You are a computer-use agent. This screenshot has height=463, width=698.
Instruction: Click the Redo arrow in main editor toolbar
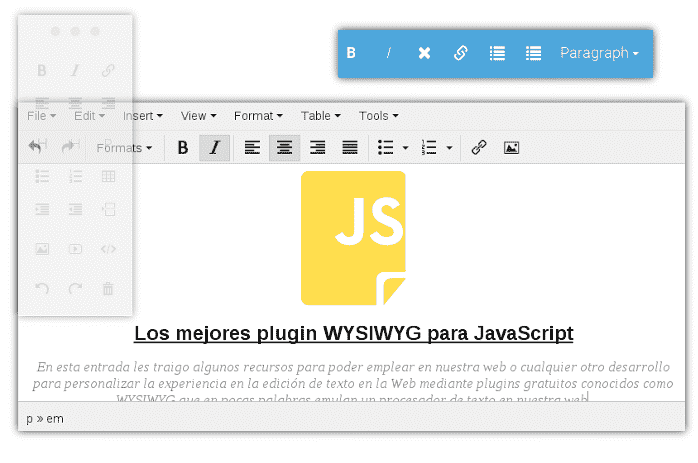[x=70, y=146]
